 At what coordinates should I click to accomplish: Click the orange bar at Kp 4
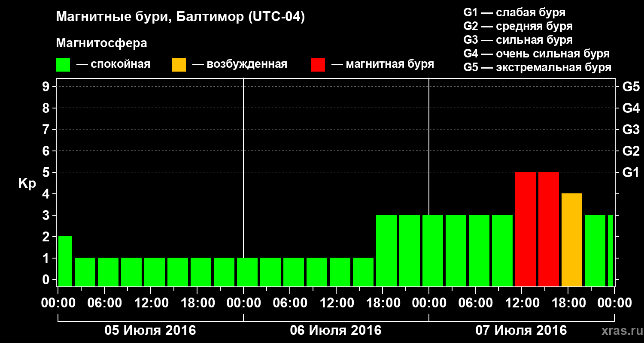point(572,240)
